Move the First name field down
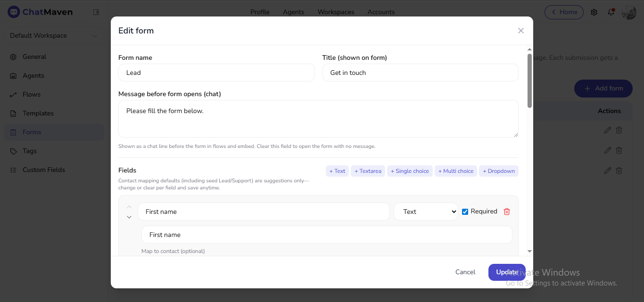 tap(129, 217)
